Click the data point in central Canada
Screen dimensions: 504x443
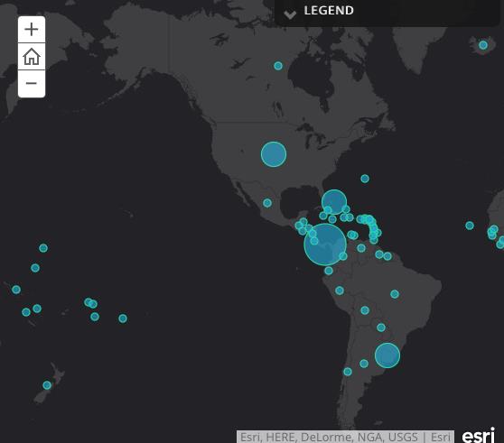click(x=278, y=66)
